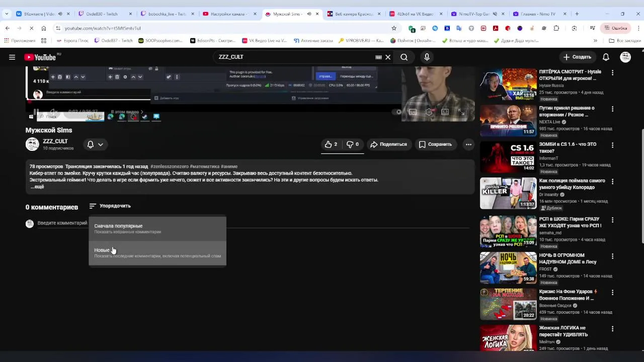Viewport: 644px width, 362px height.
Task: Pause the video in the player
Action: tap(36, 112)
